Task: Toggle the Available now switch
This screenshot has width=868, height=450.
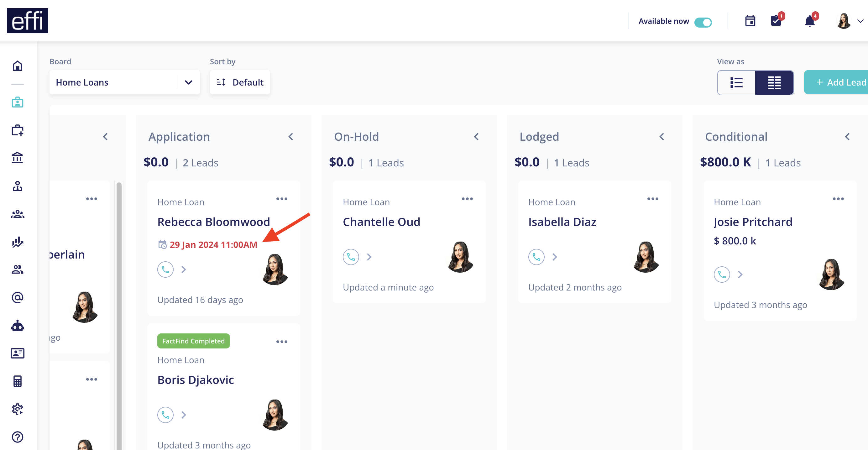Action: point(703,22)
